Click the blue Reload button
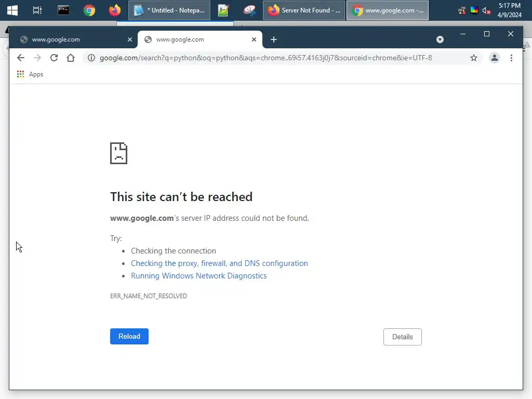This screenshot has height=399, width=532. [129, 336]
